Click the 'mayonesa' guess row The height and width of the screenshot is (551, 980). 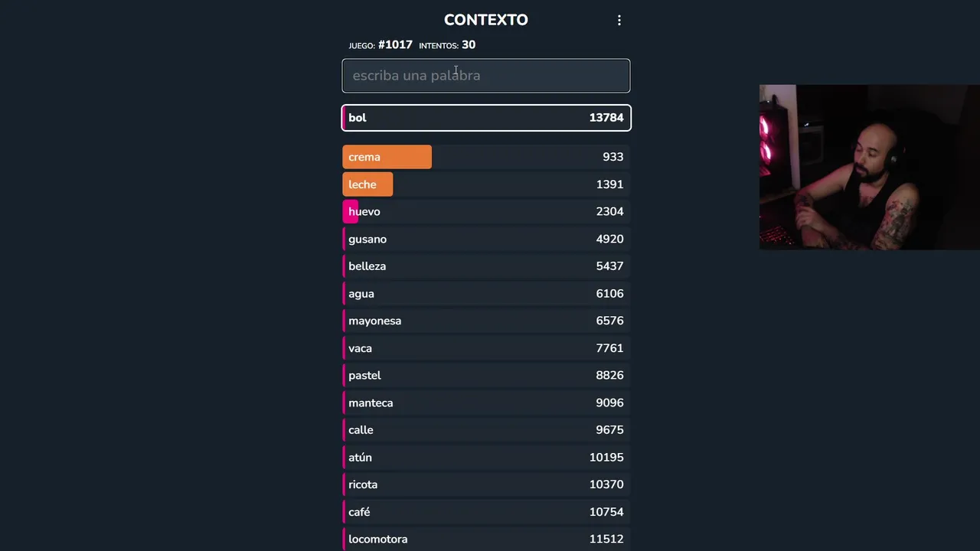(x=486, y=321)
